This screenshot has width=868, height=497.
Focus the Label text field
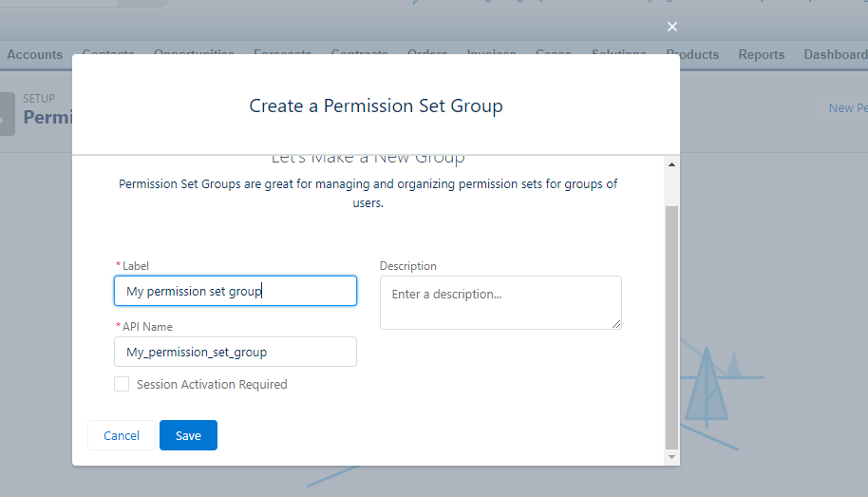pyautogui.click(x=236, y=291)
